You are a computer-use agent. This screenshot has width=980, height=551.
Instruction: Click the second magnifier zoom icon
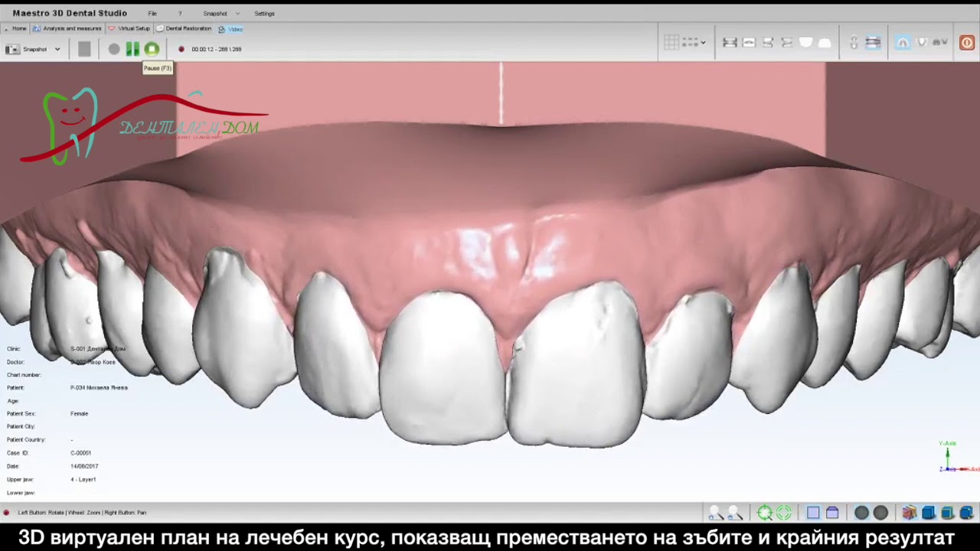tap(735, 513)
